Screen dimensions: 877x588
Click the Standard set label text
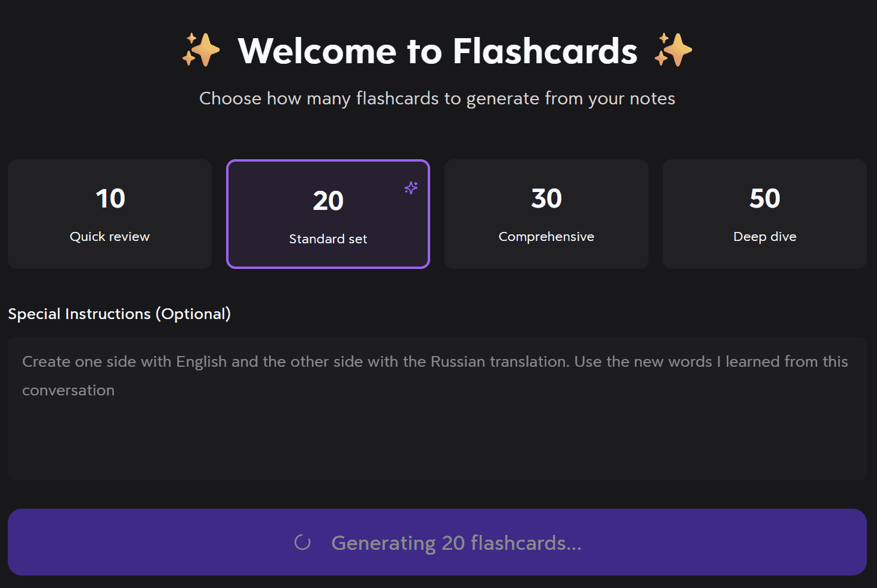(x=328, y=239)
